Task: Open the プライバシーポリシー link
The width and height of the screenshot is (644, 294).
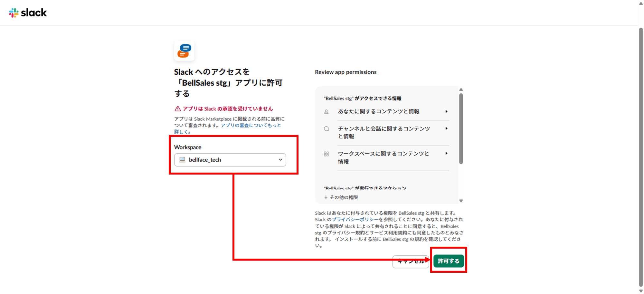Action: (x=355, y=219)
